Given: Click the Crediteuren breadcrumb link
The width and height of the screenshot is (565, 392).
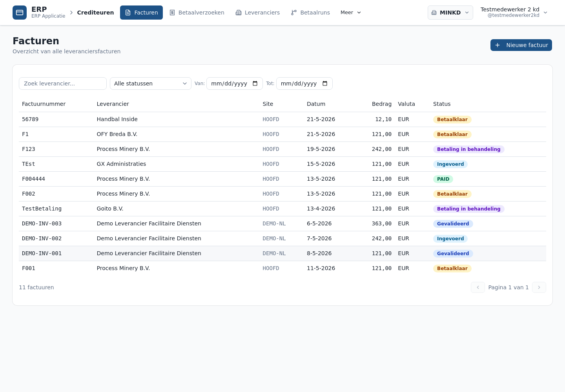Looking at the screenshot, I should 95,13.
